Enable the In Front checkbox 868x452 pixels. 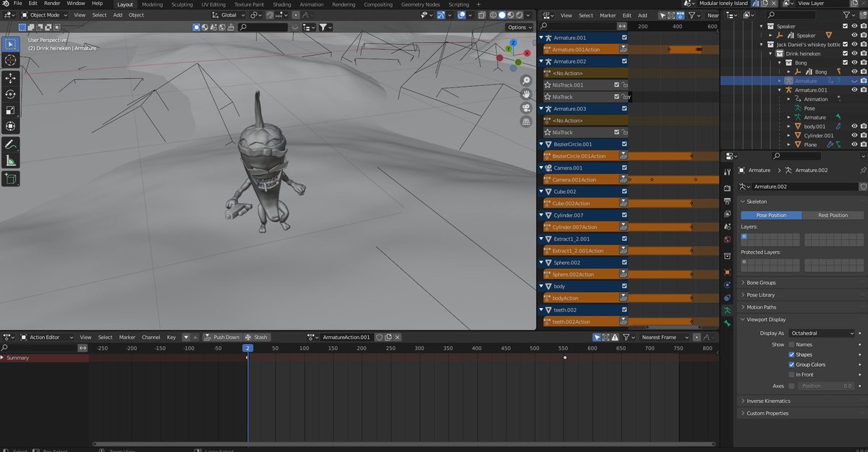(x=791, y=375)
